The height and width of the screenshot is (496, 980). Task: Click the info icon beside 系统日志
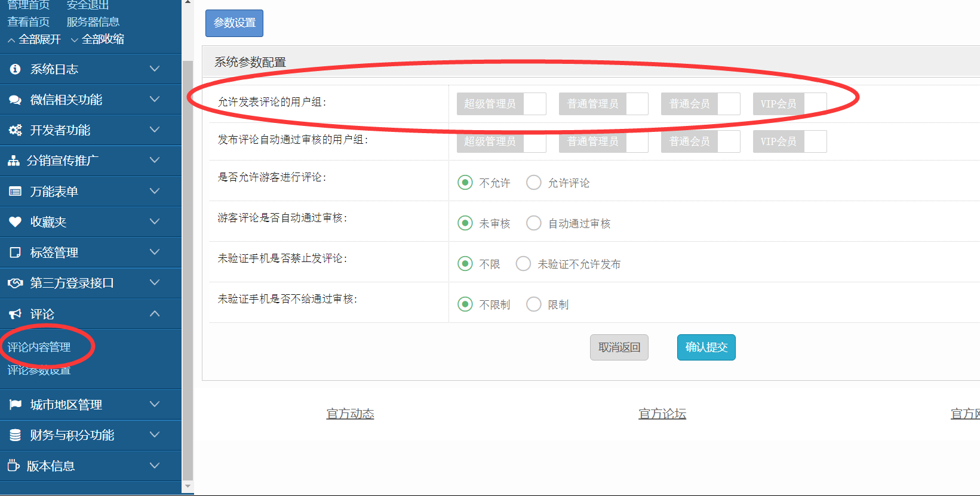pyautogui.click(x=16, y=69)
